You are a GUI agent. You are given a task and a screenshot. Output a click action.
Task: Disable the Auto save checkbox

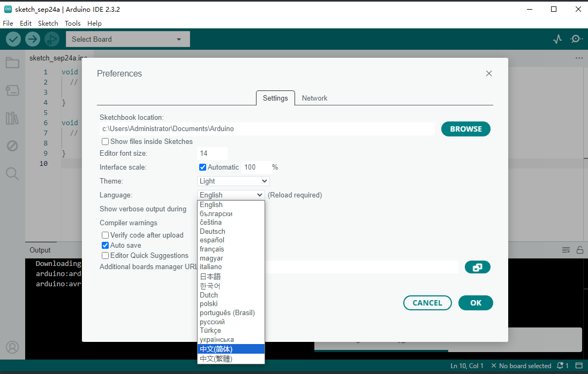point(105,246)
